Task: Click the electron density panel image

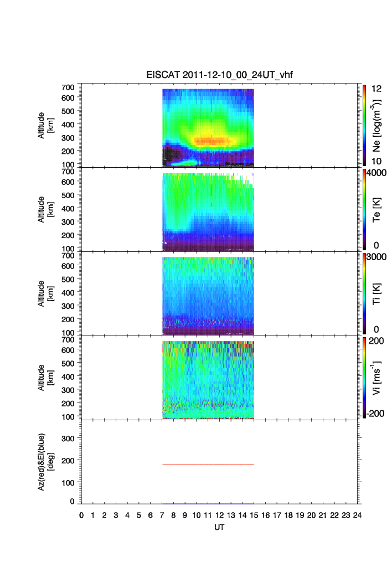Action: tap(208, 127)
